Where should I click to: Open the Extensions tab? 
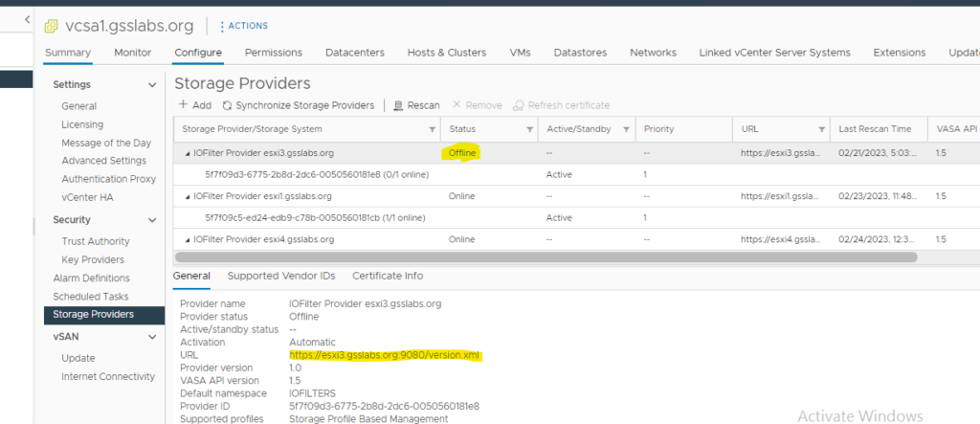pyautogui.click(x=900, y=53)
